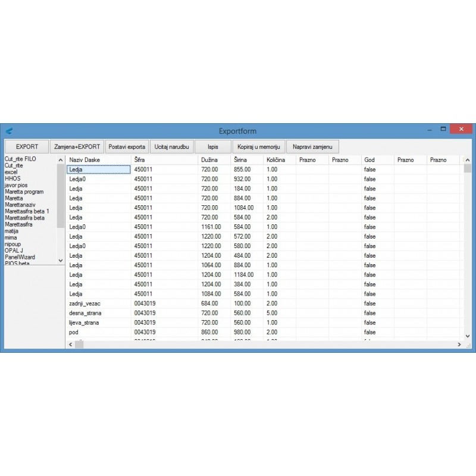Click Kopiraj u memoriju button
Viewport: 476px width, 476px height.
pyautogui.click(x=258, y=146)
